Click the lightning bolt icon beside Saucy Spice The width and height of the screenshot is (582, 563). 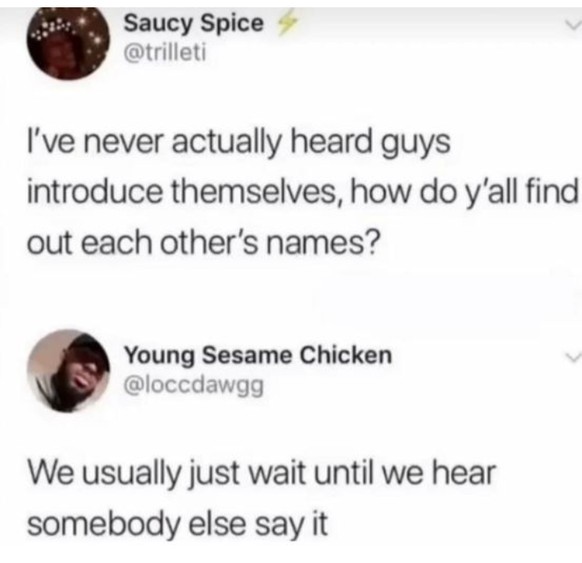285,26
